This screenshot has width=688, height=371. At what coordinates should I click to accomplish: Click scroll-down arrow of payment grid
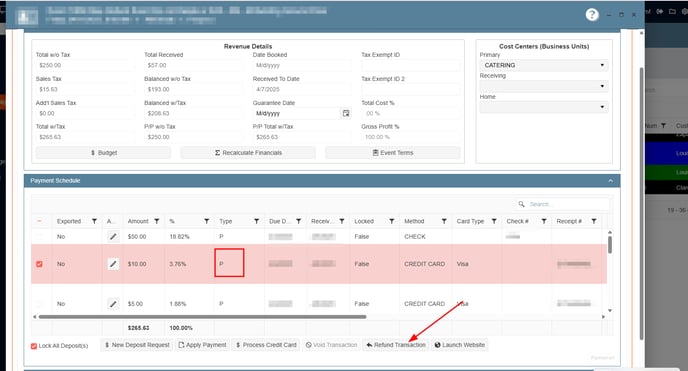pyautogui.click(x=610, y=310)
